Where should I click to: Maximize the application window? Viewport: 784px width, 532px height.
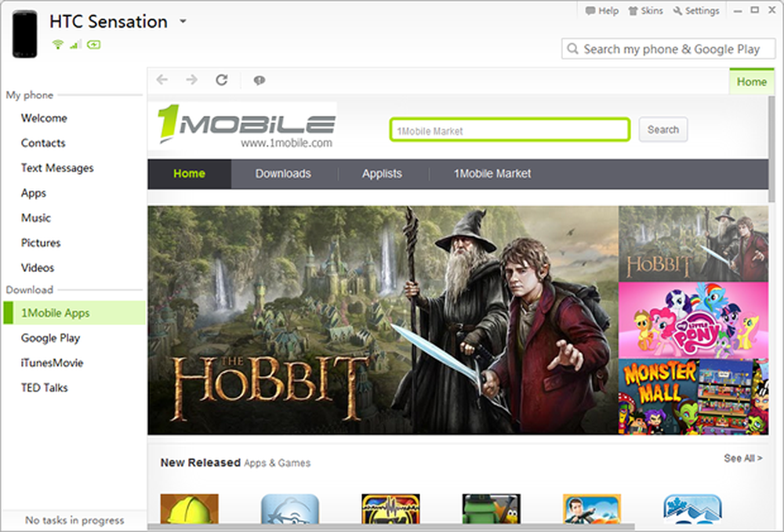pyautogui.click(x=755, y=10)
